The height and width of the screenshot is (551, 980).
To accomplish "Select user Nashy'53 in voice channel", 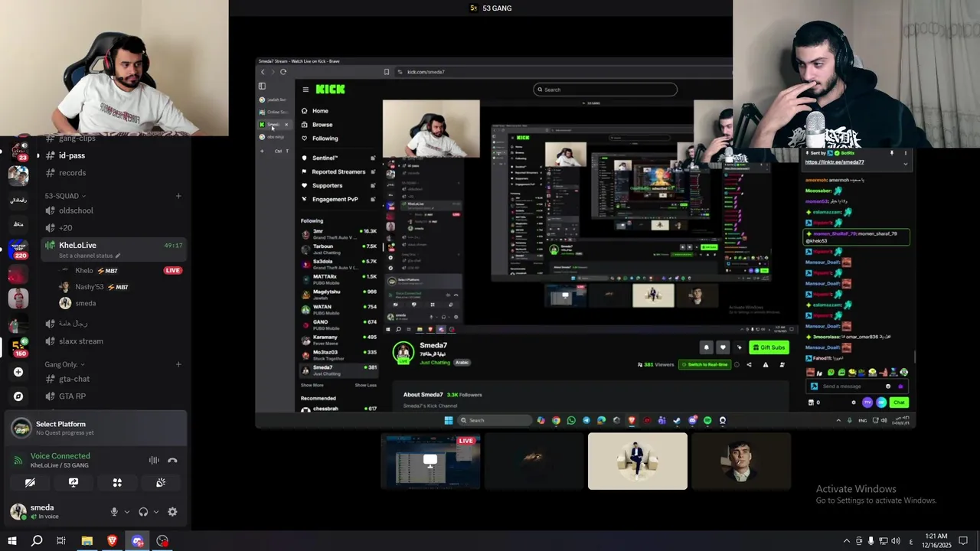I will [x=89, y=287].
